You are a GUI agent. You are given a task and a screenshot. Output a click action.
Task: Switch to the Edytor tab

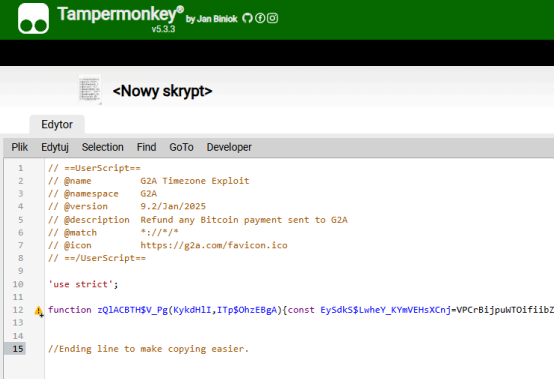pyautogui.click(x=57, y=124)
